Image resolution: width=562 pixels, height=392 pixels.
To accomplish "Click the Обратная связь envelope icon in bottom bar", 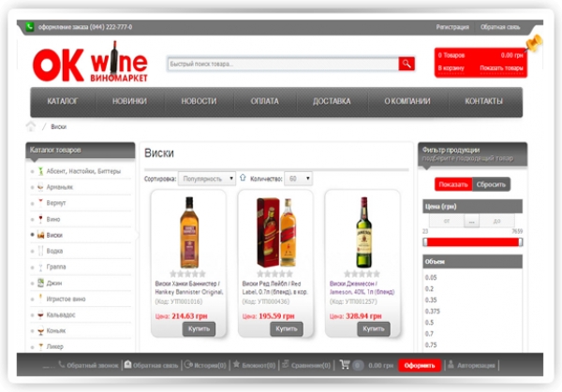I will (x=128, y=365).
